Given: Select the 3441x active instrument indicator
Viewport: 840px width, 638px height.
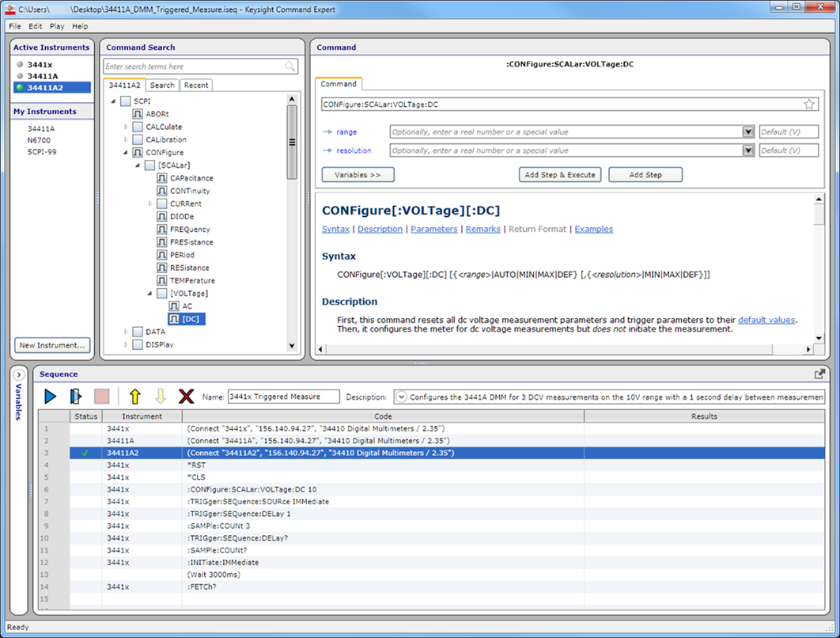Looking at the screenshot, I should click(x=20, y=64).
